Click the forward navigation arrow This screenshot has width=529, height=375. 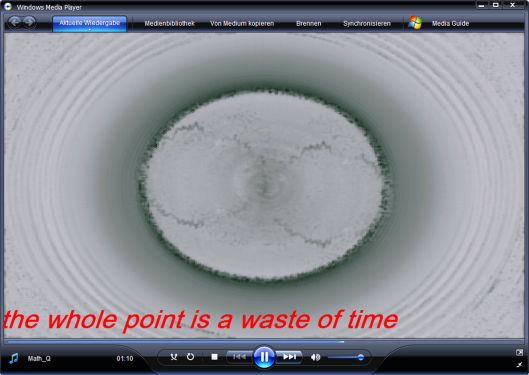pyautogui.click(x=29, y=22)
